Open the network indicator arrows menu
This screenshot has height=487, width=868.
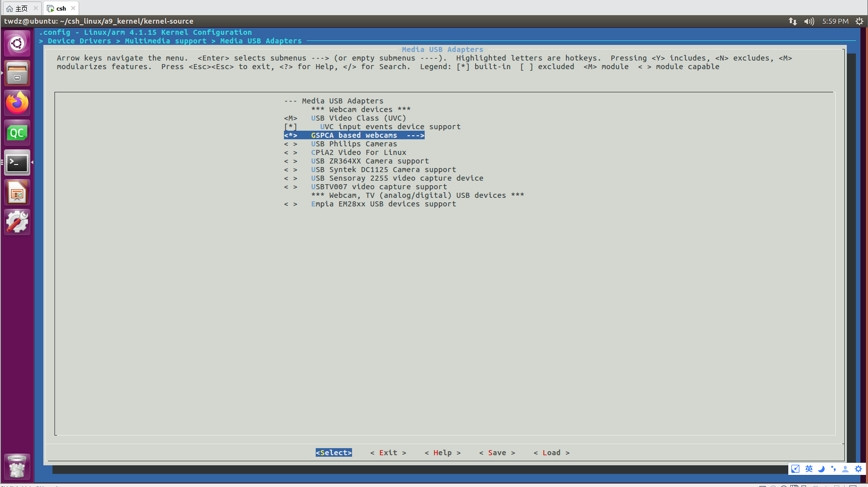point(792,21)
